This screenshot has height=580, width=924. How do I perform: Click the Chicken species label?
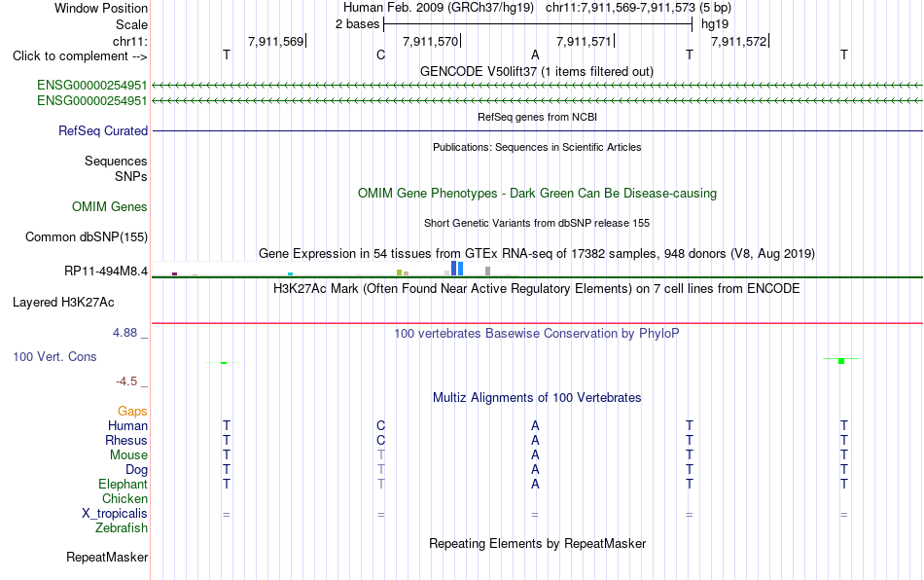(x=124, y=498)
